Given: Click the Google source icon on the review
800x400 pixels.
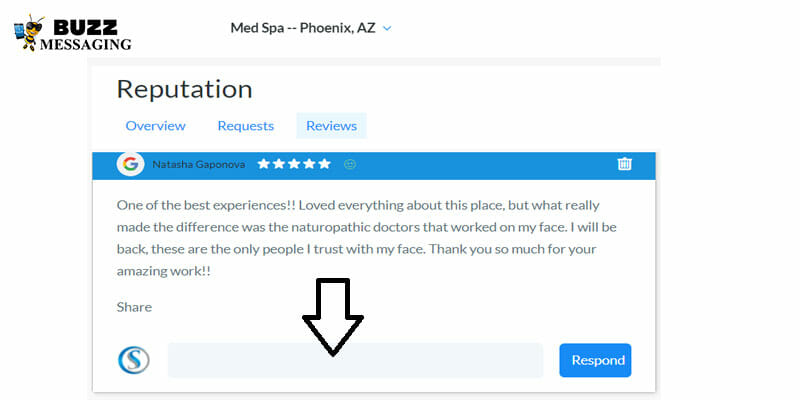Looking at the screenshot, I should (130, 164).
